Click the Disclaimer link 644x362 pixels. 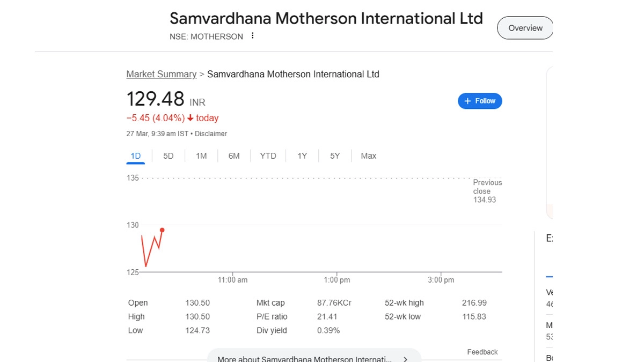[x=211, y=134]
